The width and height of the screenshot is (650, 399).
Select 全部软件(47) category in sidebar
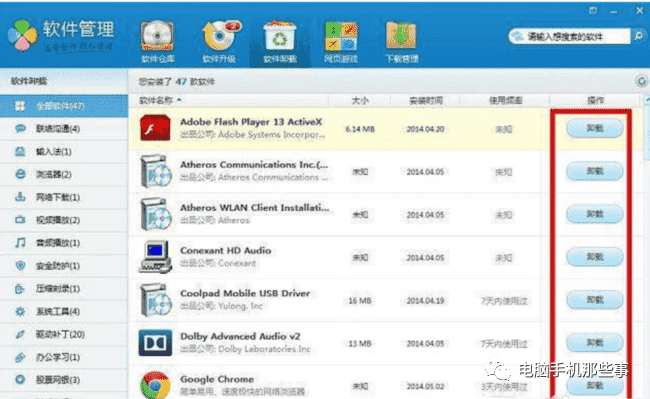(x=64, y=106)
